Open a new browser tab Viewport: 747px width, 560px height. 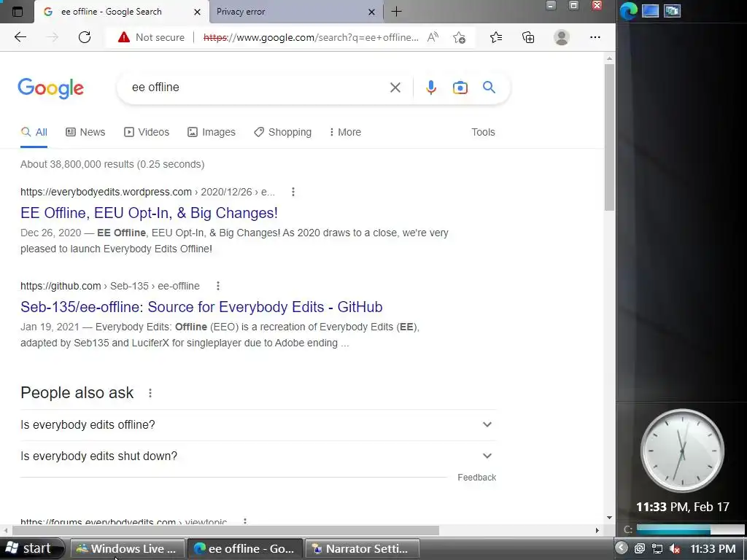(x=396, y=12)
